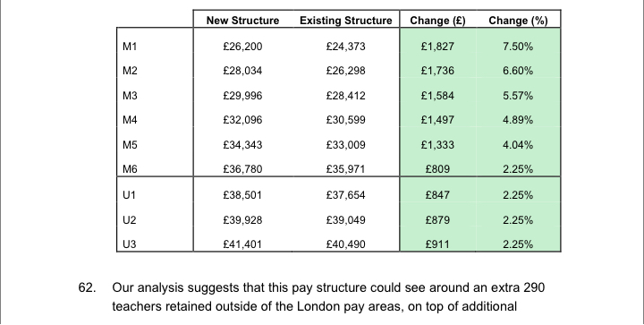This screenshot has width=644, height=325.
Task: Click the £24,373 existing structure value
Action: [346, 47]
